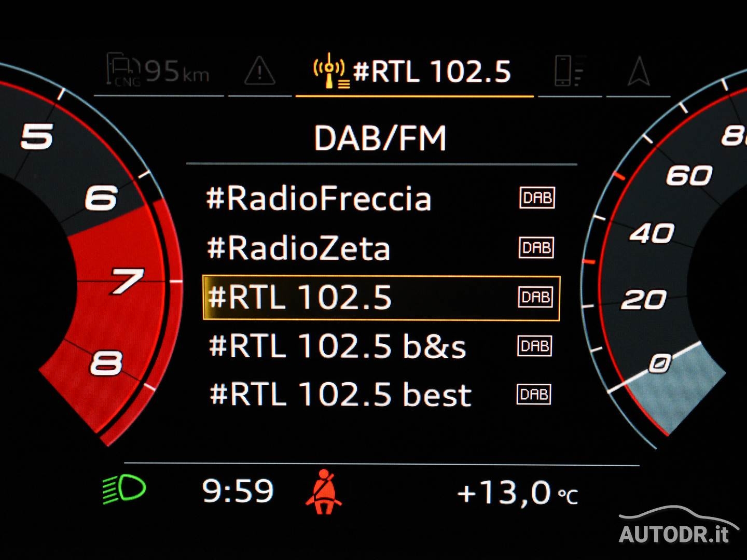Click DAB badge next to #RadioZeta
The image size is (747, 560).
[536, 248]
